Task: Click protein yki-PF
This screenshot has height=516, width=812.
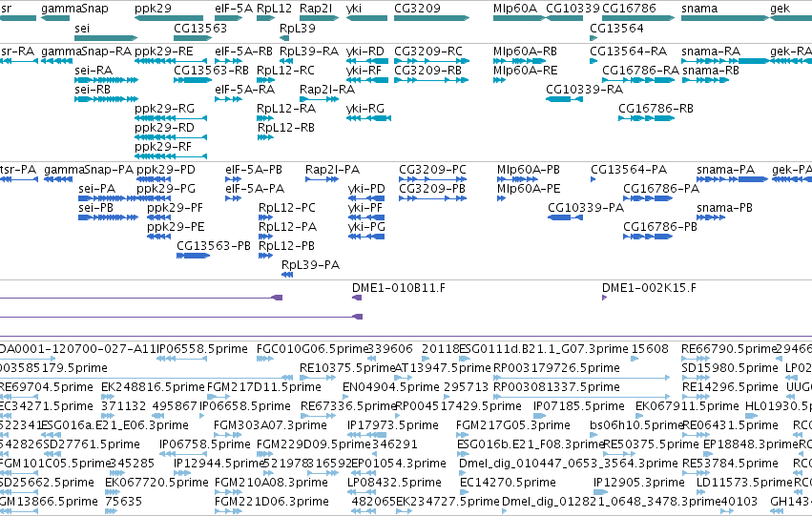Action: pos(365,208)
